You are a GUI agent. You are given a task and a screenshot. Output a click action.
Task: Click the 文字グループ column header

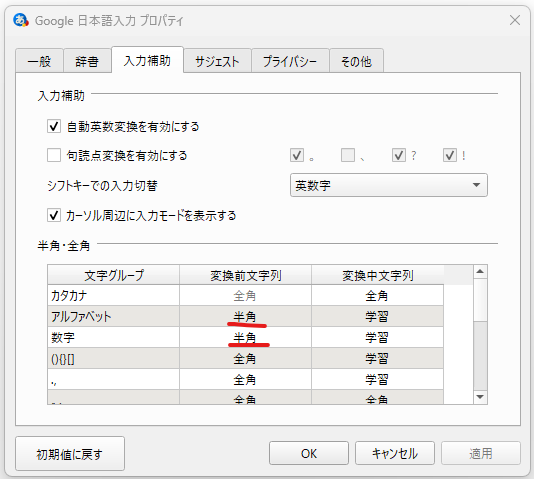tap(113, 274)
